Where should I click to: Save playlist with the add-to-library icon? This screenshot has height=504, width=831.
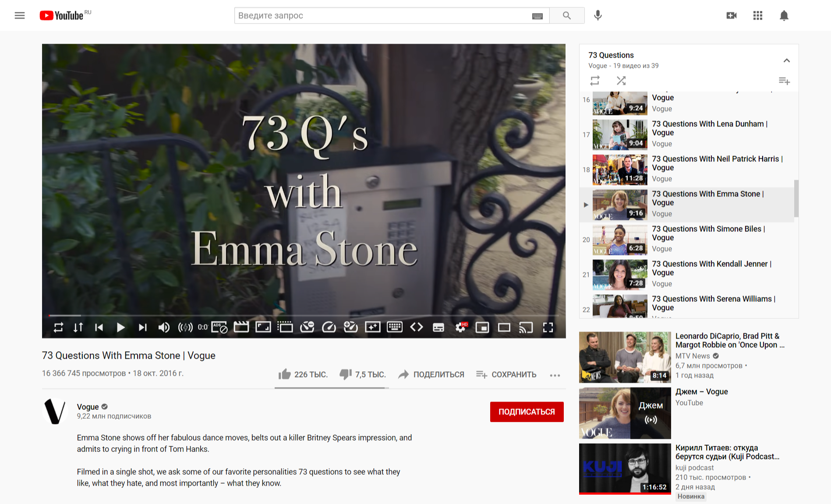tap(784, 81)
